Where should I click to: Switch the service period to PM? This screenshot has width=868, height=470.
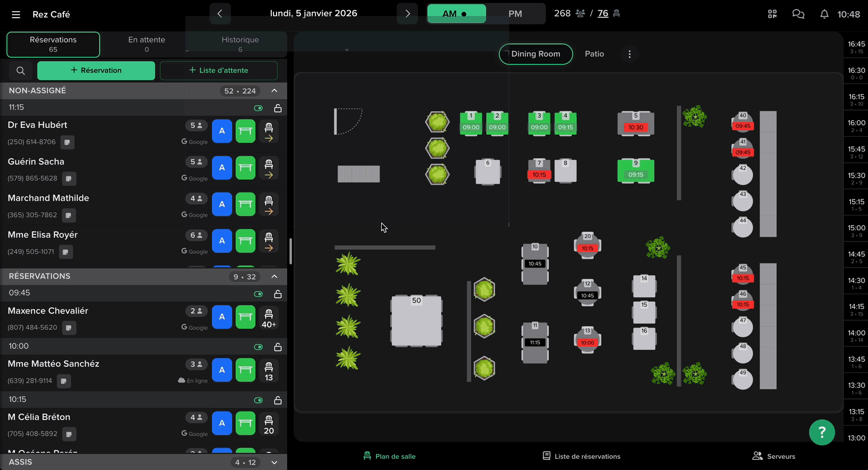point(515,14)
